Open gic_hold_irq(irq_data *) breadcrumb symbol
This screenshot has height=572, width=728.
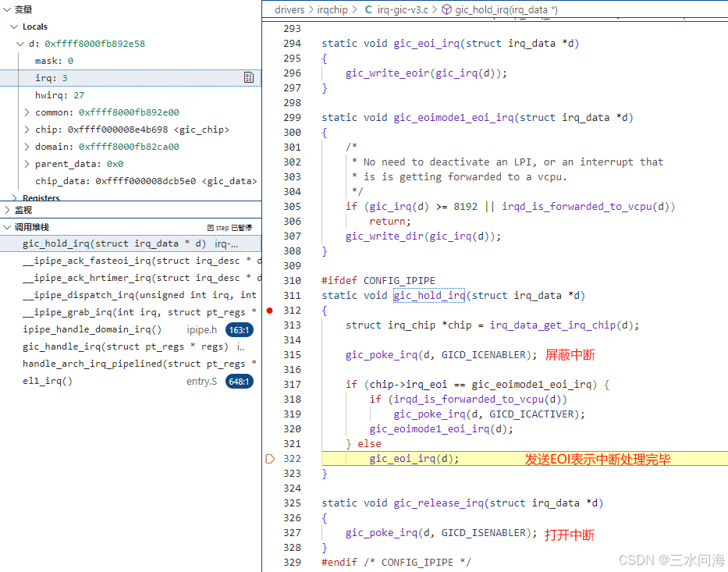point(506,9)
